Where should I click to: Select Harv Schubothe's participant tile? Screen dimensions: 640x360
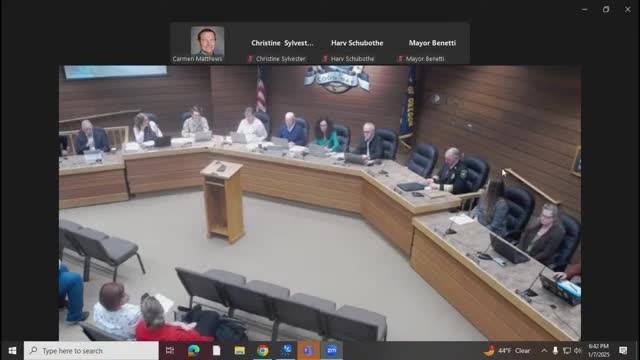pyautogui.click(x=357, y=43)
